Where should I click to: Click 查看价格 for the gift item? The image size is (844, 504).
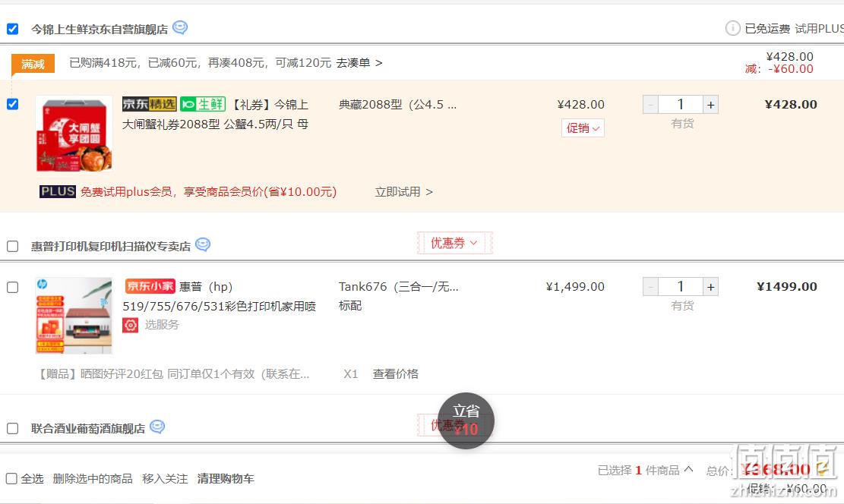396,374
